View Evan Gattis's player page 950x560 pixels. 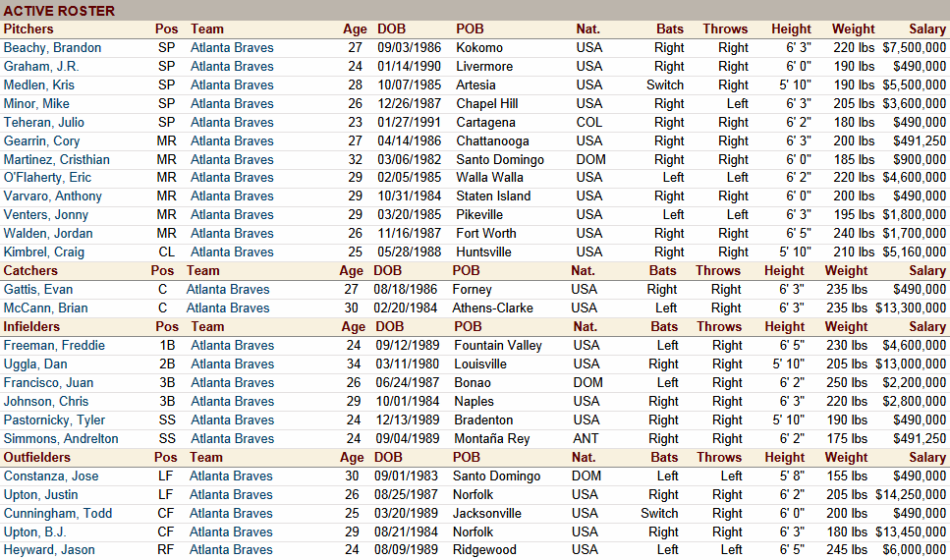pyautogui.click(x=37, y=289)
